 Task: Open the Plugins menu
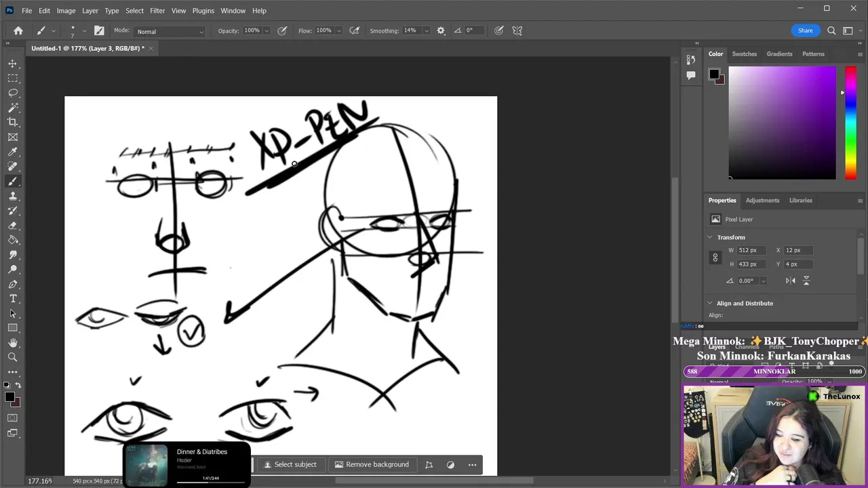click(x=203, y=10)
